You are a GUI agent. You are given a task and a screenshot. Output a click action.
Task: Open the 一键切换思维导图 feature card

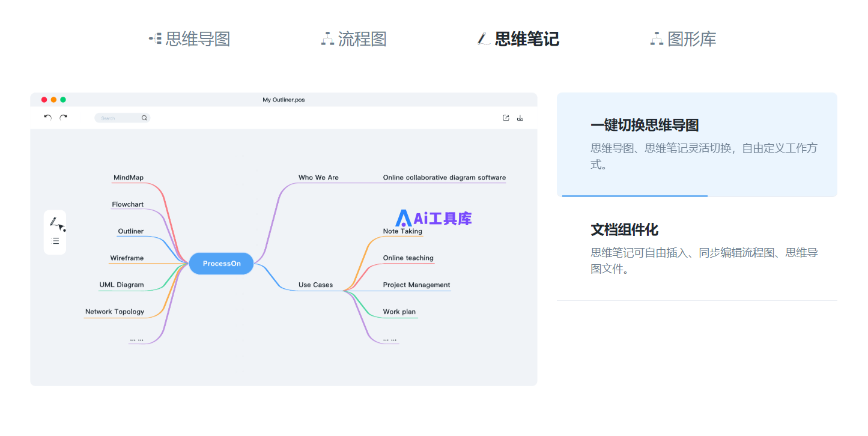tap(697, 144)
